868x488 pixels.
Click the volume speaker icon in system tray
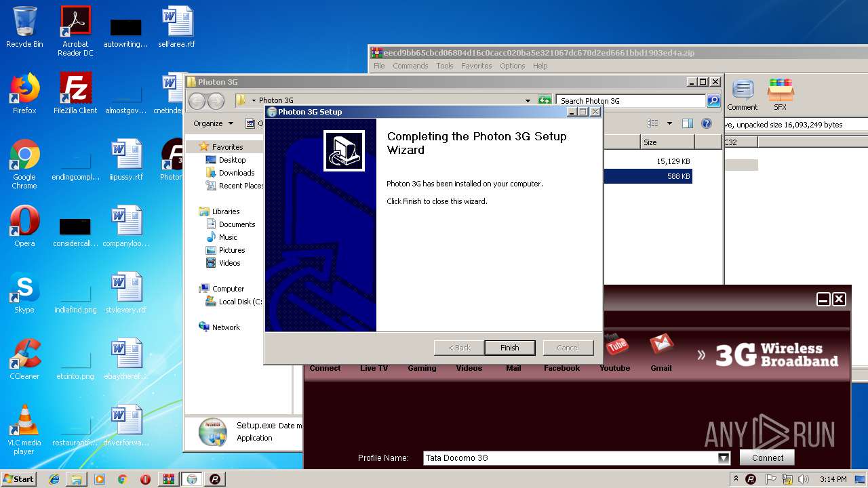coord(804,479)
